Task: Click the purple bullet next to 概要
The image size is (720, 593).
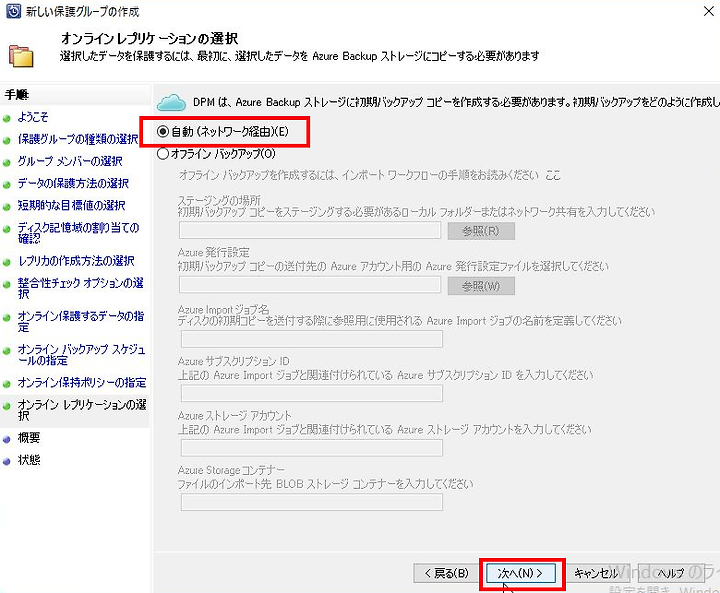Action: coord(6,440)
